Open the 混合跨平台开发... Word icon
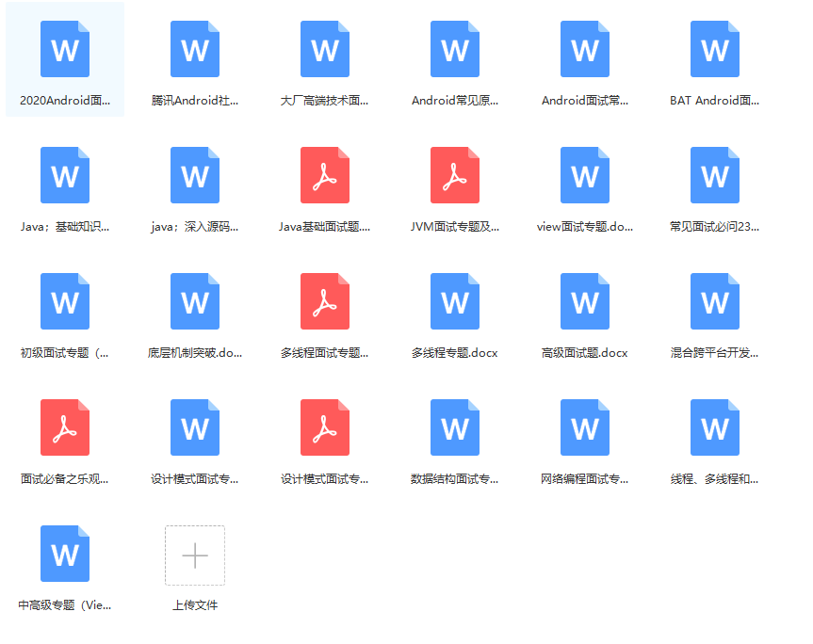813x644 pixels. 715,301
